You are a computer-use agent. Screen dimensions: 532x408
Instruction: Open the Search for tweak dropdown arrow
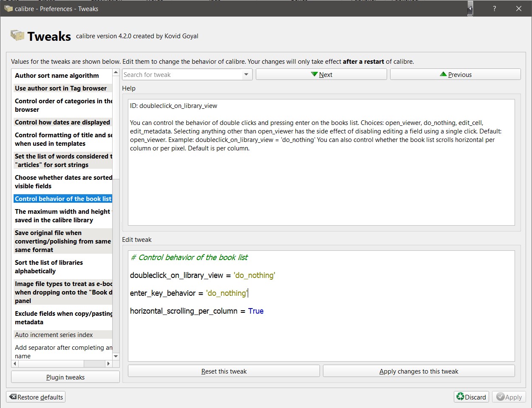pyautogui.click(x=246, y=74)
